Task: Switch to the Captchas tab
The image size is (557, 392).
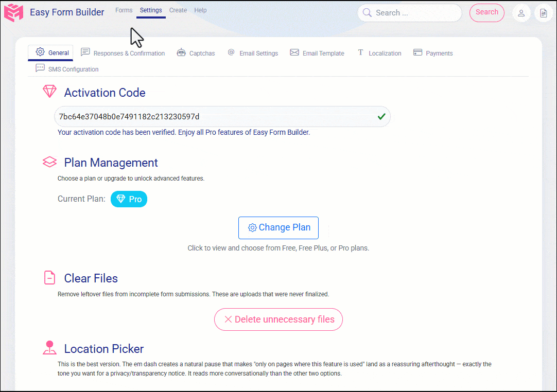Action: point(196,54)
